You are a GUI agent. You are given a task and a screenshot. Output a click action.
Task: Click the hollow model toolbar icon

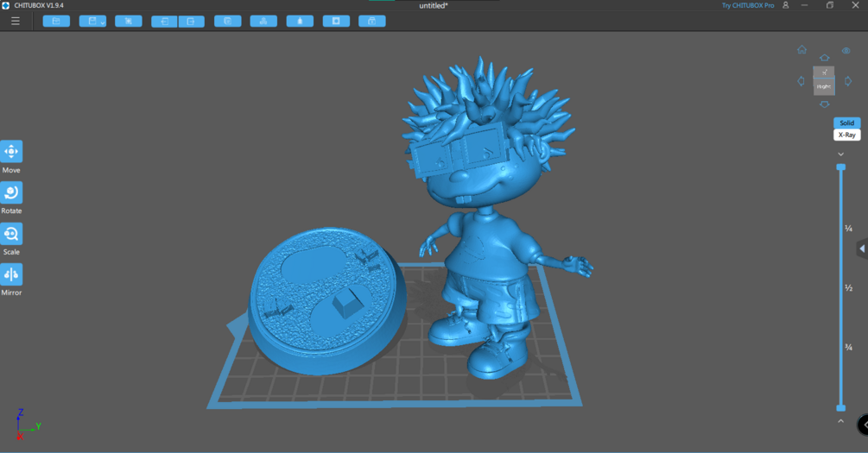click(300, 21)
